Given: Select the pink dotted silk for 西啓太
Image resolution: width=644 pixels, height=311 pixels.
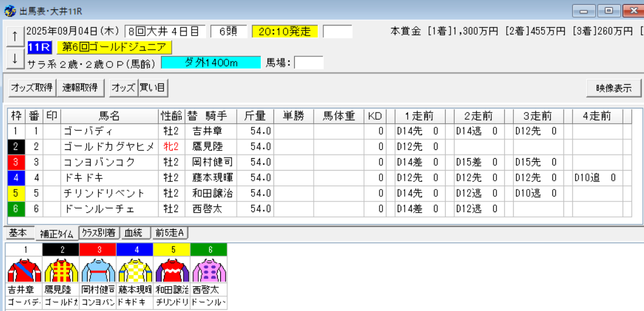Looking at the screenshot, I should (x=208, y=270).
